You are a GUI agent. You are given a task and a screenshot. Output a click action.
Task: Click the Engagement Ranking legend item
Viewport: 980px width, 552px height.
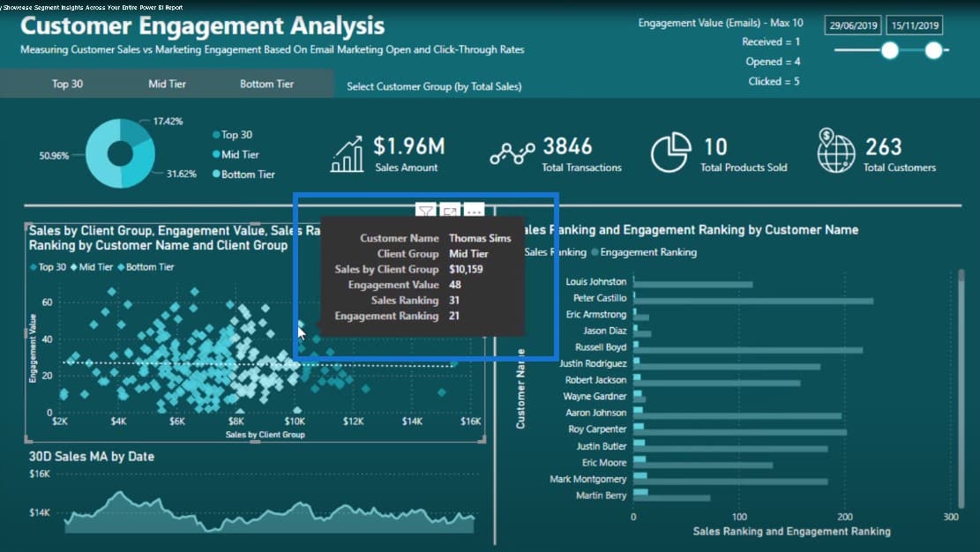pos(644,252)
